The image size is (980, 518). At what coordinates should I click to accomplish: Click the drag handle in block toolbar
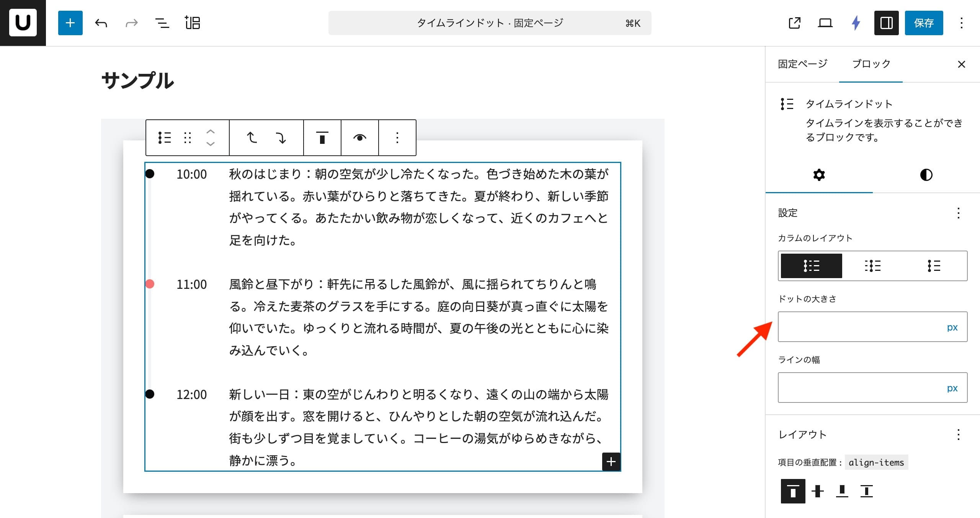[x=187, y=138]
